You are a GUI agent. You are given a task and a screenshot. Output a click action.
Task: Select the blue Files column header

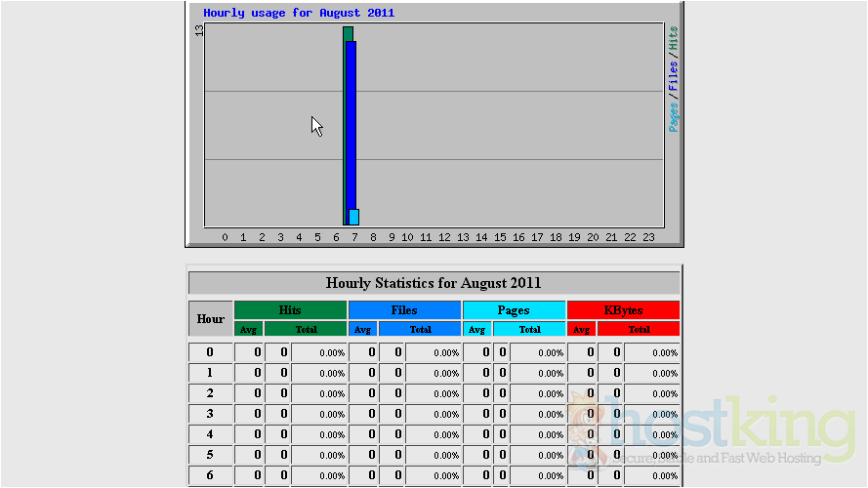404,310
